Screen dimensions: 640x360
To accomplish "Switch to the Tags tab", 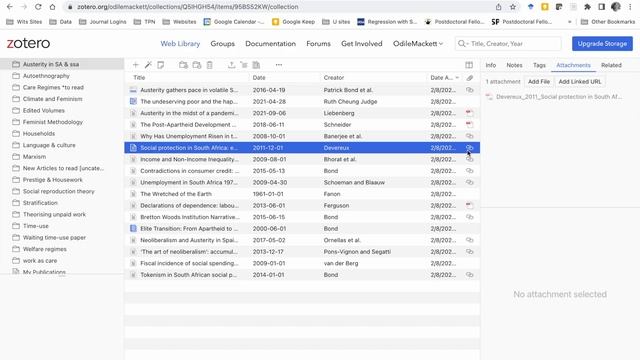I will click(539, 65).
